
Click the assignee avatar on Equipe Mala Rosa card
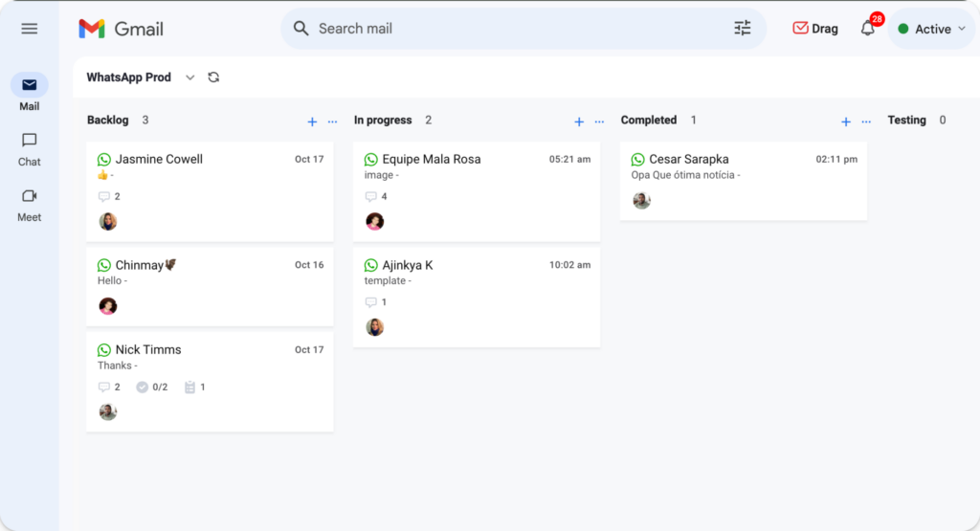[x=375, y=221]
